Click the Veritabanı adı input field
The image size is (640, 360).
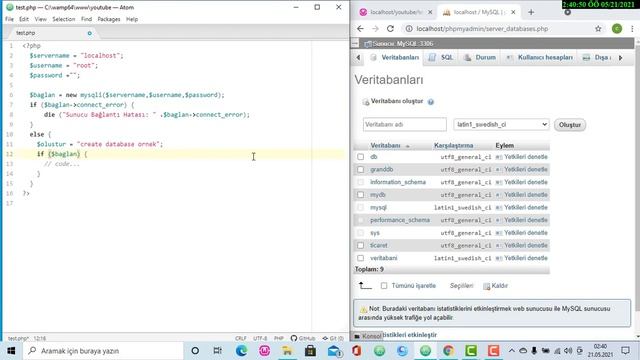404,124
